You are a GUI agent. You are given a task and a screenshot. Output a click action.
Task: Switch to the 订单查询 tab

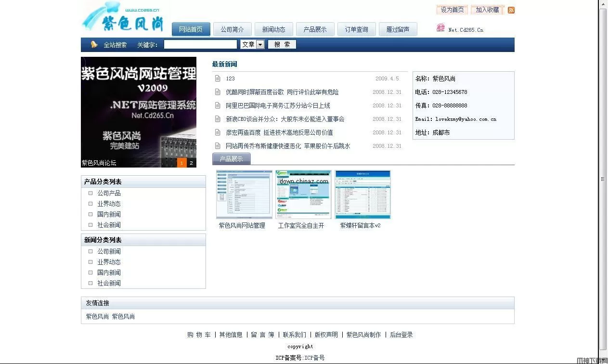point(356,29)
